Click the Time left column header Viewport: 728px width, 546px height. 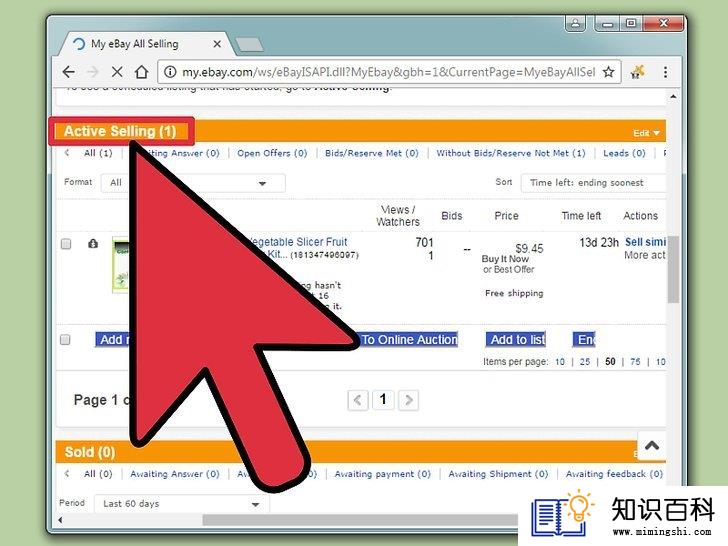(581, 216)
